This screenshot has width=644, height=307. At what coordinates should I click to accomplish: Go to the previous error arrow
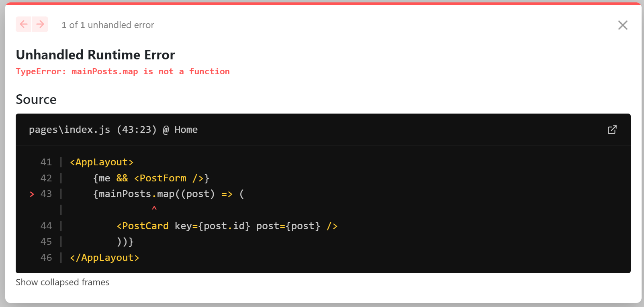[24, 24]
